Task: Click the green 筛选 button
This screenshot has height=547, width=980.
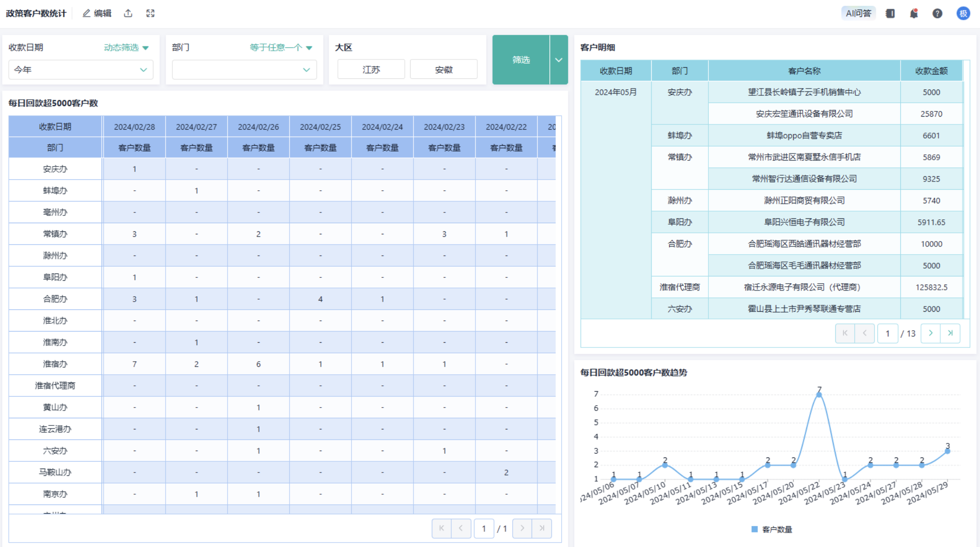Action: [521, 60]
